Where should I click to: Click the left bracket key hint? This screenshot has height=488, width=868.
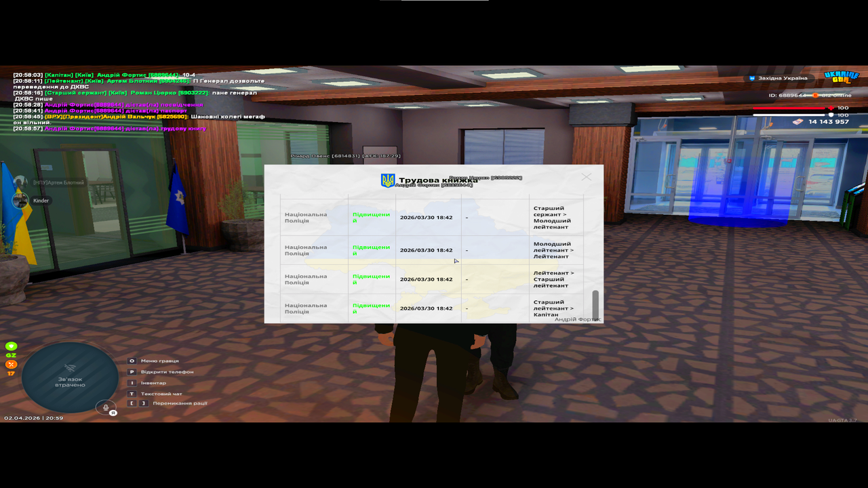(132, 403)
